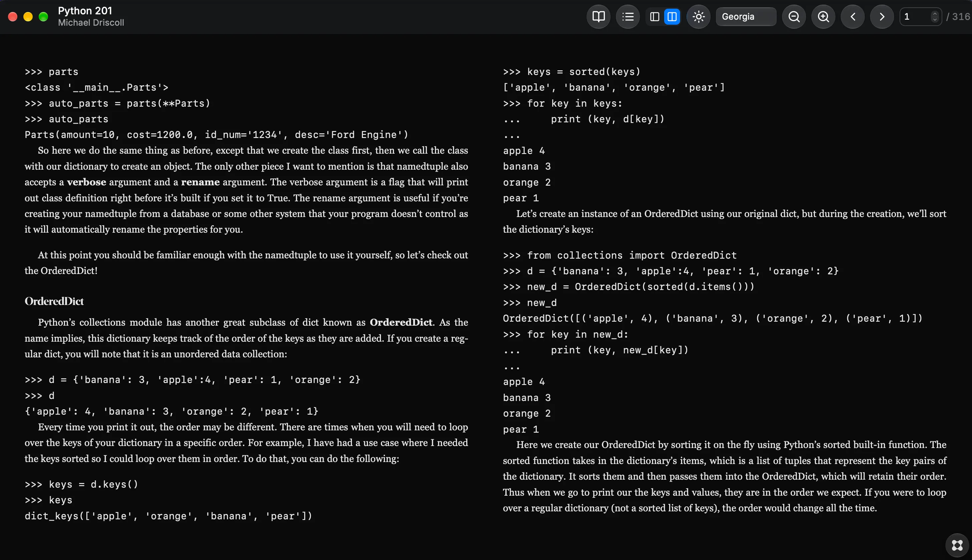Click the page stepper up arrow

(935, 13)
